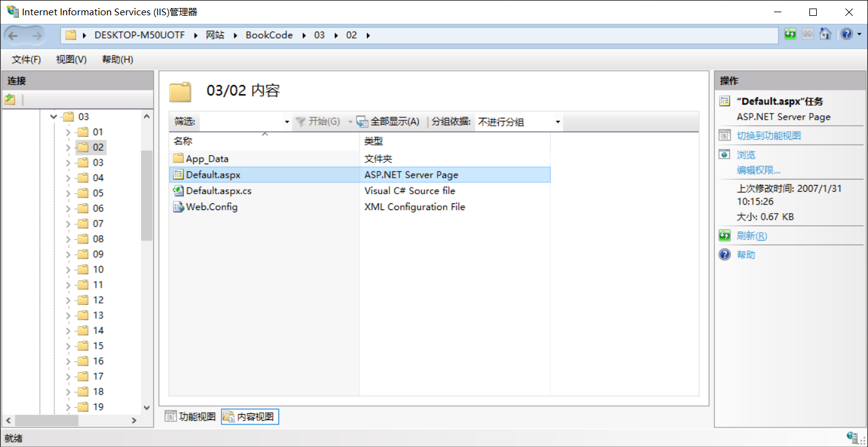868x447 pixels.
Task: Select the Default.aspx.cs row
Action: (x=360, y=191)
